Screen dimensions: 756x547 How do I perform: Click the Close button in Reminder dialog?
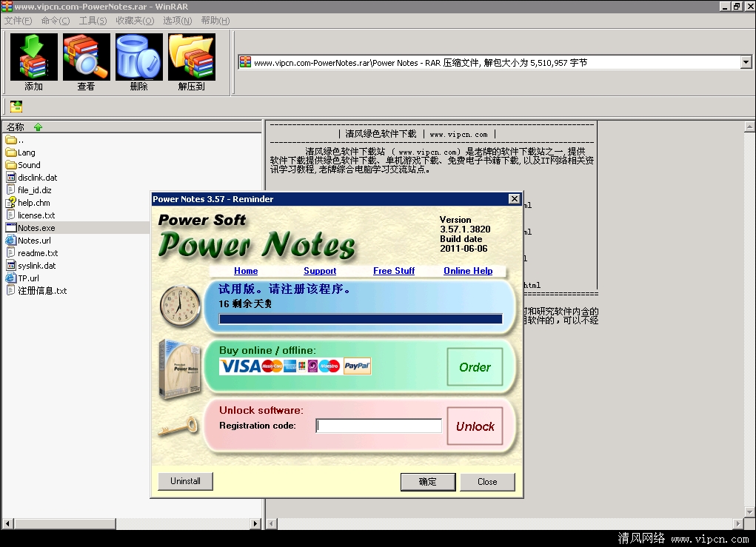pos(487,481)
